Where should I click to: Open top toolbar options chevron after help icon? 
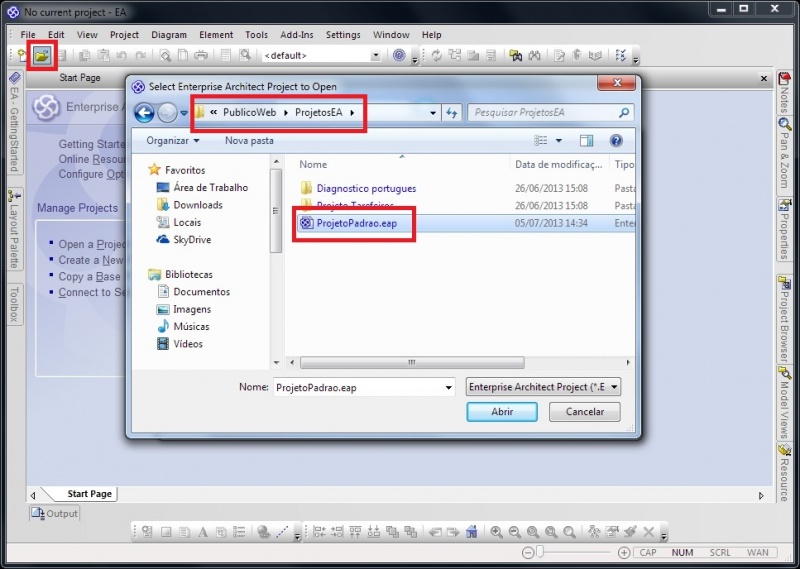pos(415,60)
